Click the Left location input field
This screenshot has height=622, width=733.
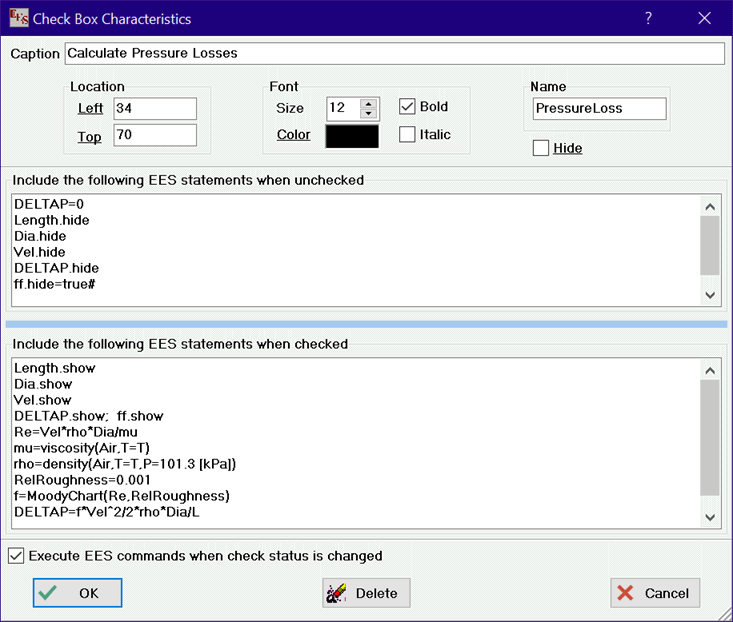[155, 108]
